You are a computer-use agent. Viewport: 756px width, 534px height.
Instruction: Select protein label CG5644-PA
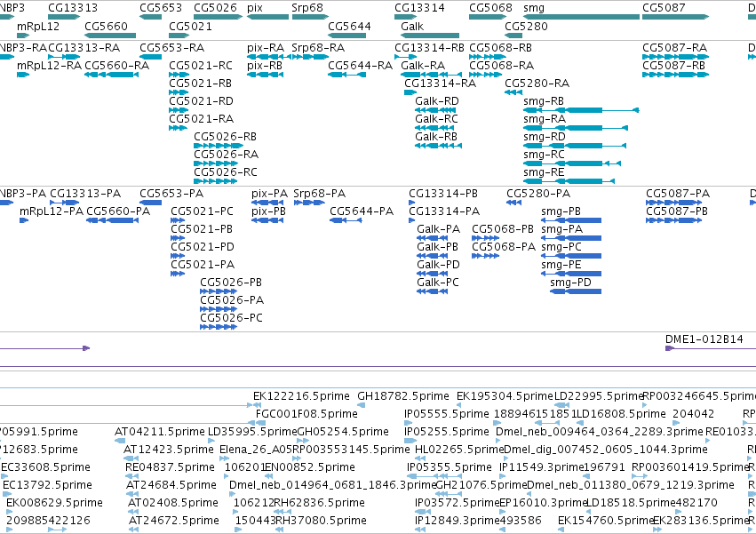click(x=362, y=211)
